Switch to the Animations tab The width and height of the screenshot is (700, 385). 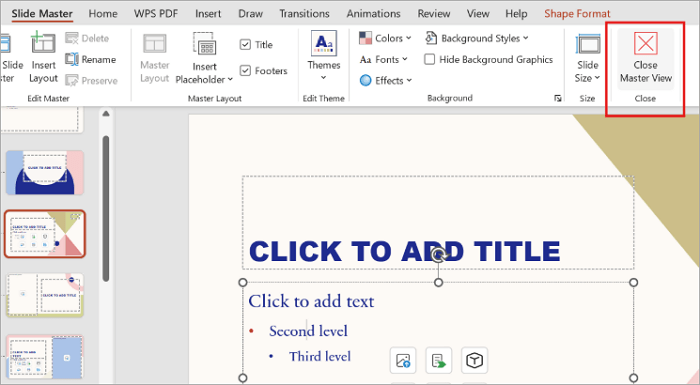374,14
